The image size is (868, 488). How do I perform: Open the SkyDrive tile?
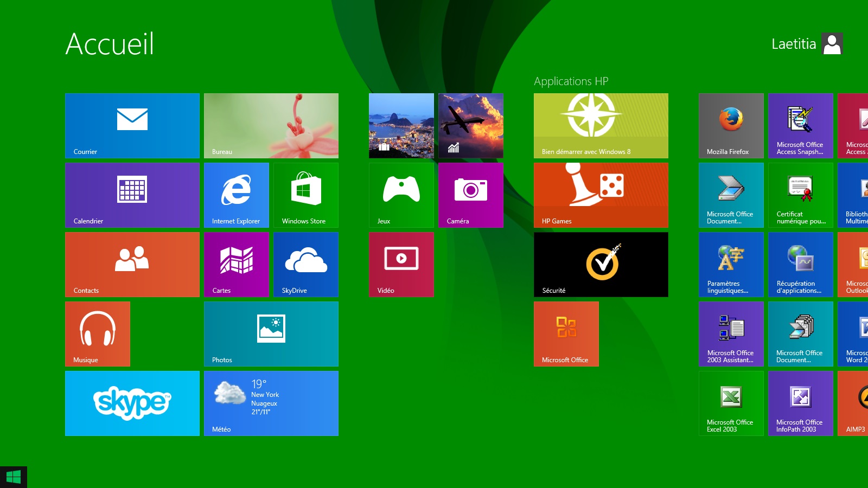tap(306, 265)
